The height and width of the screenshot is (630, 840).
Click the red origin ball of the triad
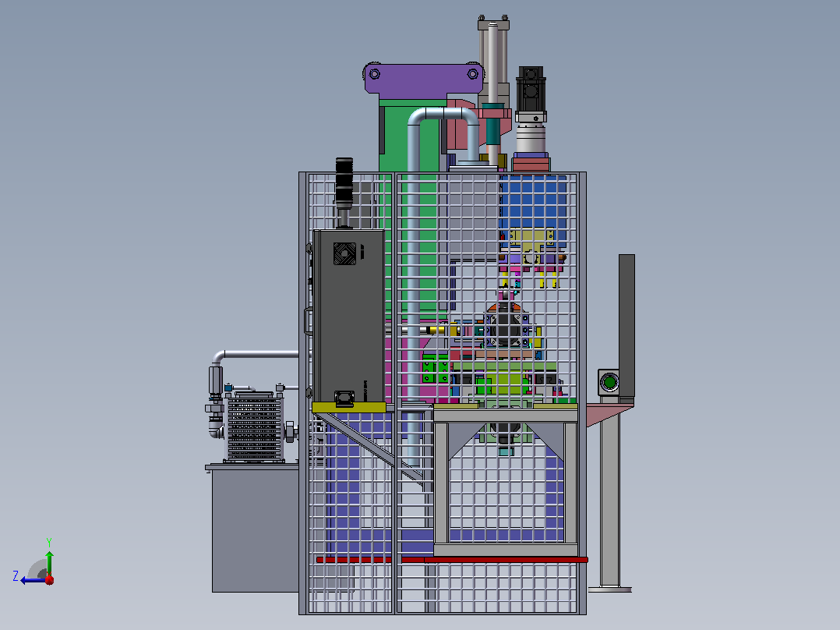[49, 579]
